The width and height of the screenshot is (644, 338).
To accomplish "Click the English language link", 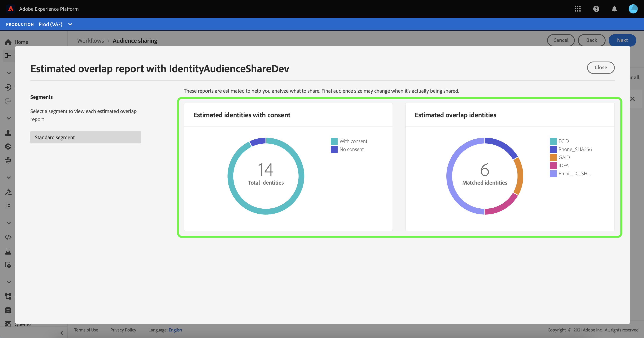I will 175,330.
